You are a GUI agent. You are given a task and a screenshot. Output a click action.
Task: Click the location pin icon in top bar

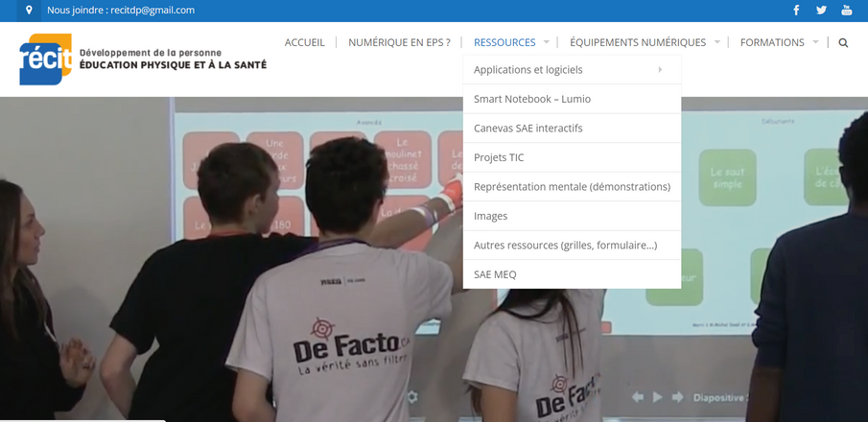coord(29,11)
